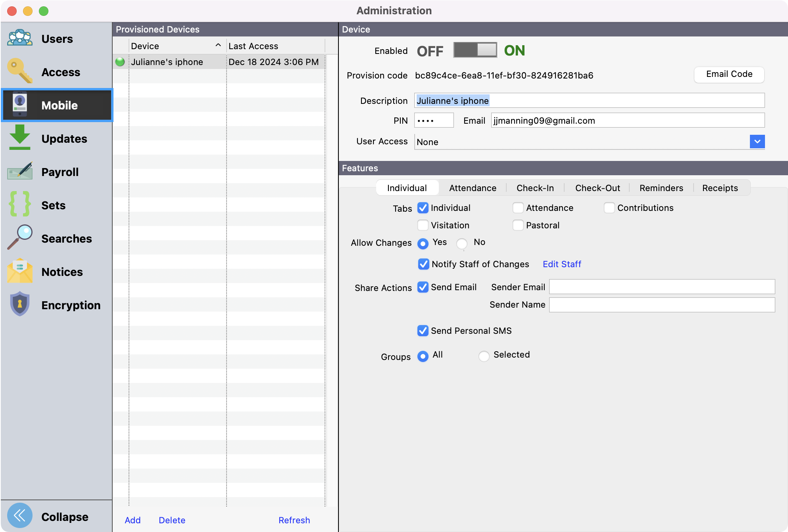
Task: Click the Sender Email input field
Action: [661, 287]
